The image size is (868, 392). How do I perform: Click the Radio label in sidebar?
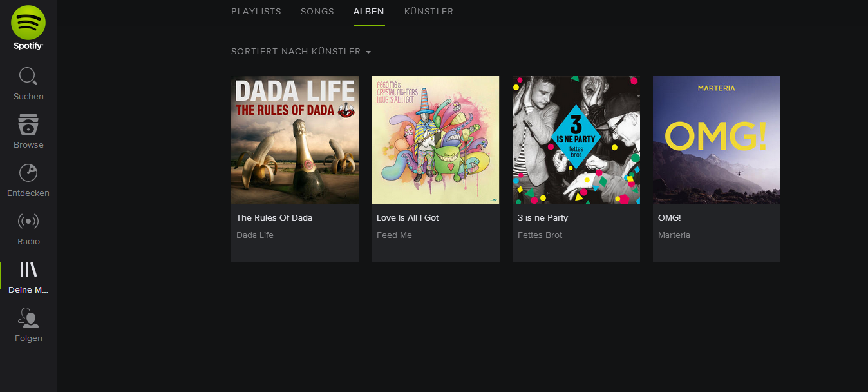coord(28,242)
